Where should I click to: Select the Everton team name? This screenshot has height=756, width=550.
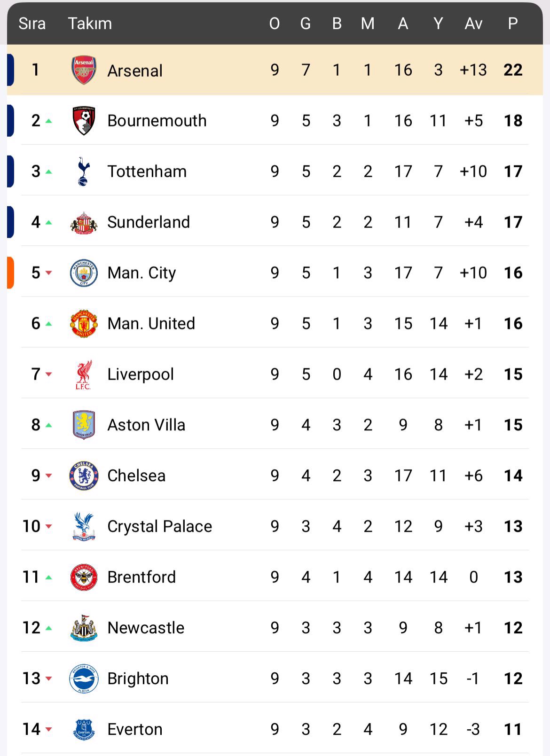pyautogui.click(x=135, y=730)
